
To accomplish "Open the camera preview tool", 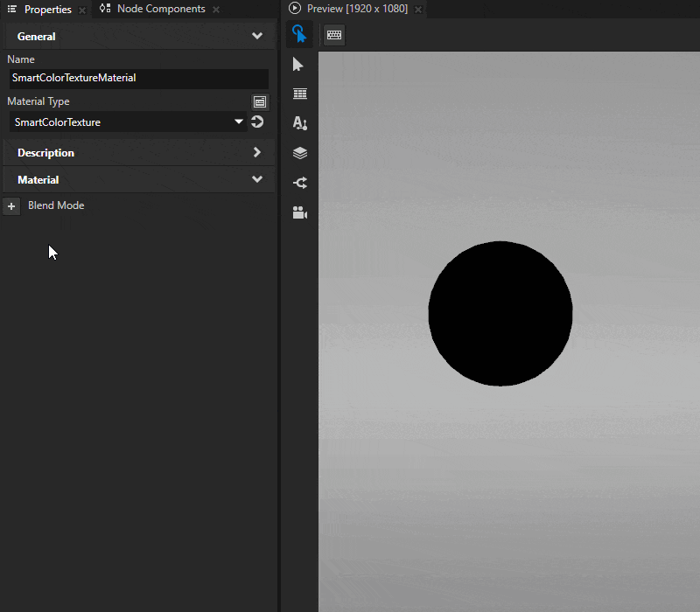I will click(x=299, y=212).
